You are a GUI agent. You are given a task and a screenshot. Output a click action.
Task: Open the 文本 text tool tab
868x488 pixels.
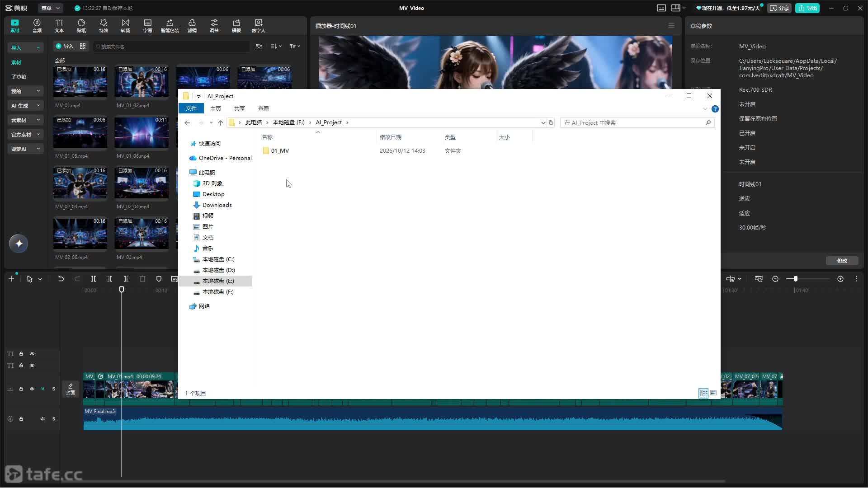tap(59, 26)
